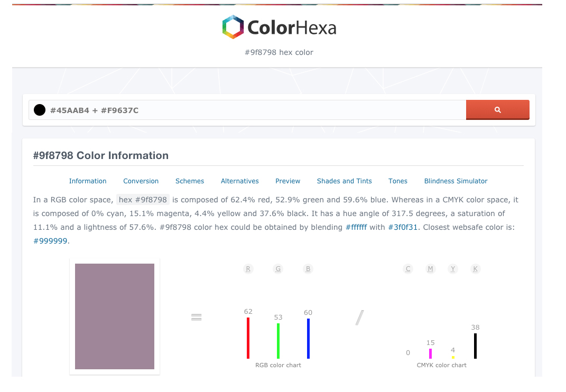Image resolution: width=566 pixels, height=392 pixels.
Task: Select the G label above the RGB chart
Action: tap(278, 268)
